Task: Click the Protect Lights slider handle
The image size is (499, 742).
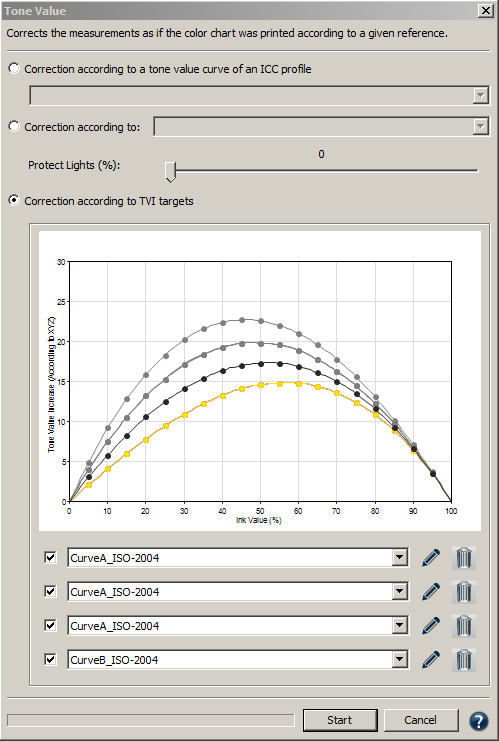Action: point(170,171)
